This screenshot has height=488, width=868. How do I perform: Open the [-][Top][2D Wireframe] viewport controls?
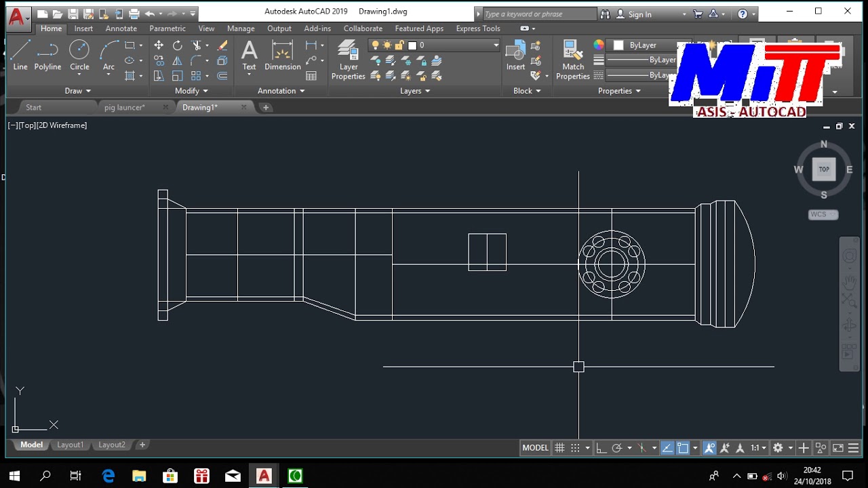coord(47,125)
